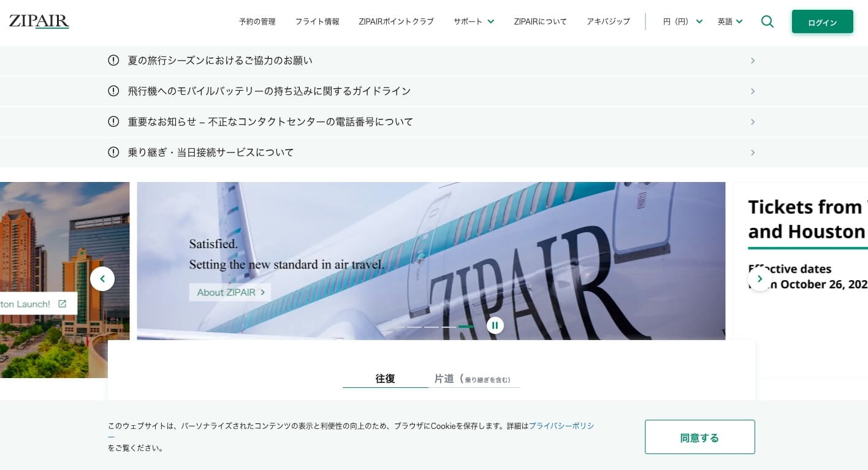
Task: Click alert icon beside 乗り継ぎ・当日接続 notice
Action: (x=113, y=152)
